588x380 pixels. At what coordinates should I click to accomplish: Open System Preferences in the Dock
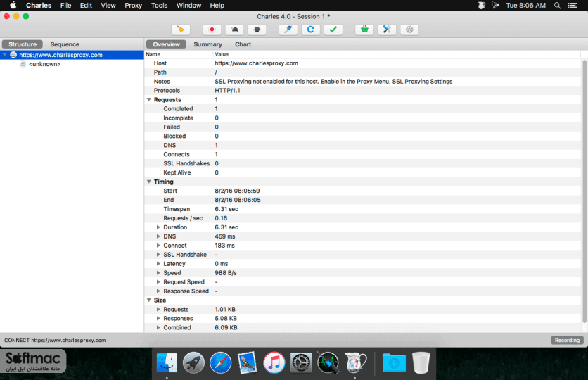pyautogui.click(x=301, y=362)
